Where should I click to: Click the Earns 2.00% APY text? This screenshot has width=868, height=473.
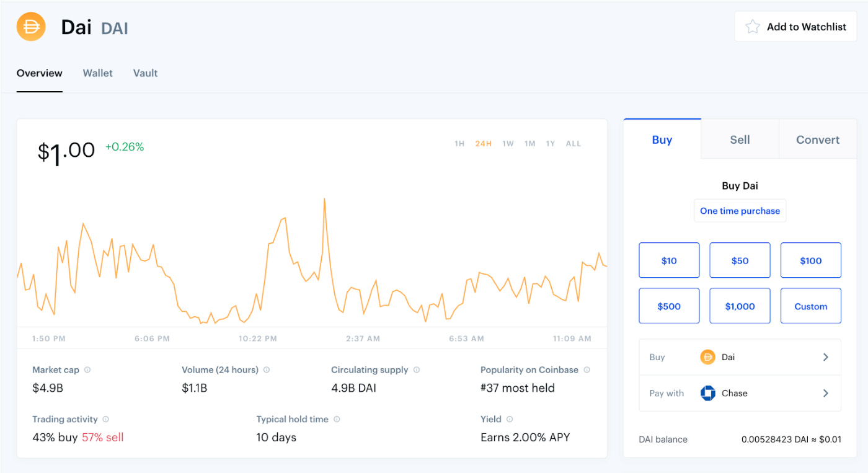click(x=525, y=437)
